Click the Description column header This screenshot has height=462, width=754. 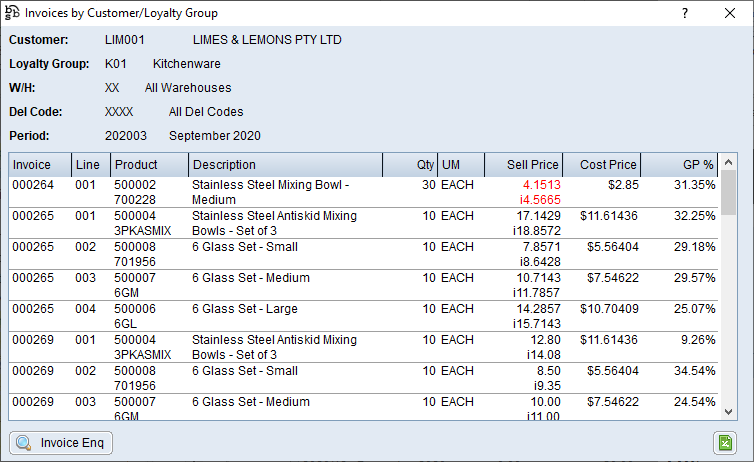(x=285, y=165)
